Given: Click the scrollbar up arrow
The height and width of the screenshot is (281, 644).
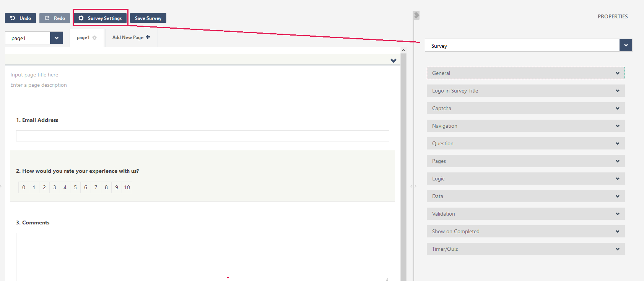Looking at the screenshot, I should pyautogui.click(x=403, y=50).
